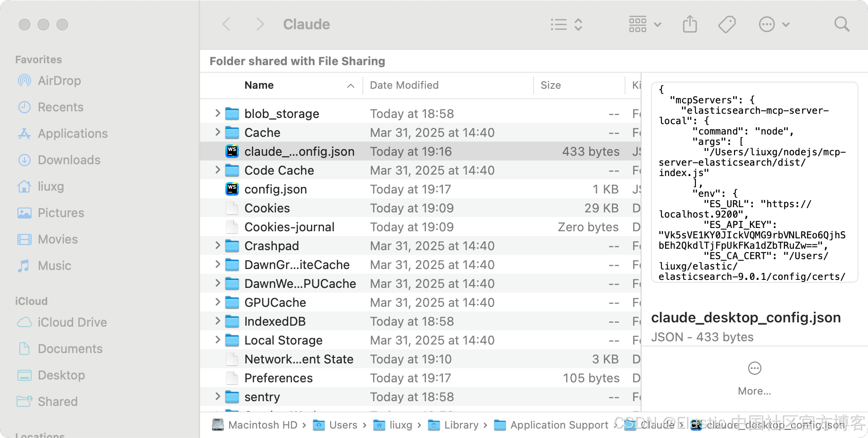Expand the DawnGr...iteCache folder
Screen dimensions: 868x438
tap(217, 264)
